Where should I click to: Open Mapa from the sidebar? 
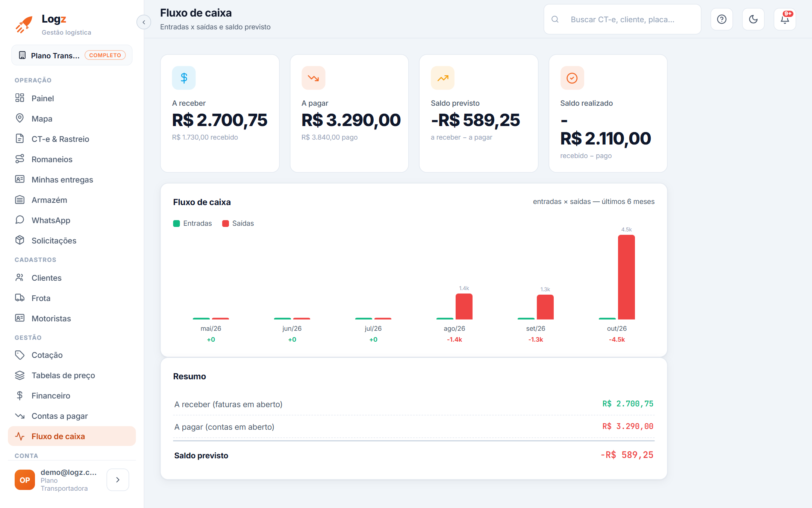tap(71, 119)
